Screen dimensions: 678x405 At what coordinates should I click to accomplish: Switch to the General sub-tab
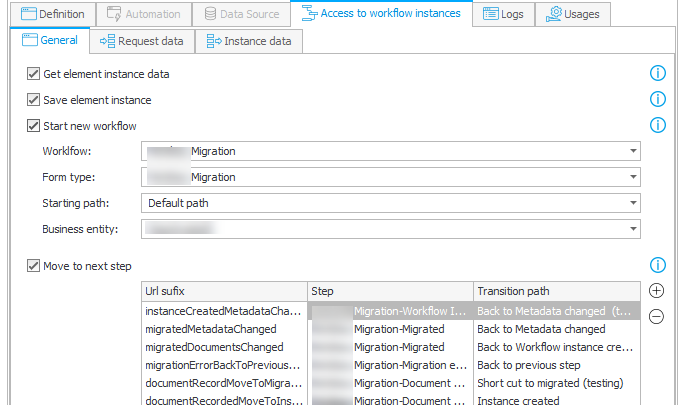[x=50, y=40]
